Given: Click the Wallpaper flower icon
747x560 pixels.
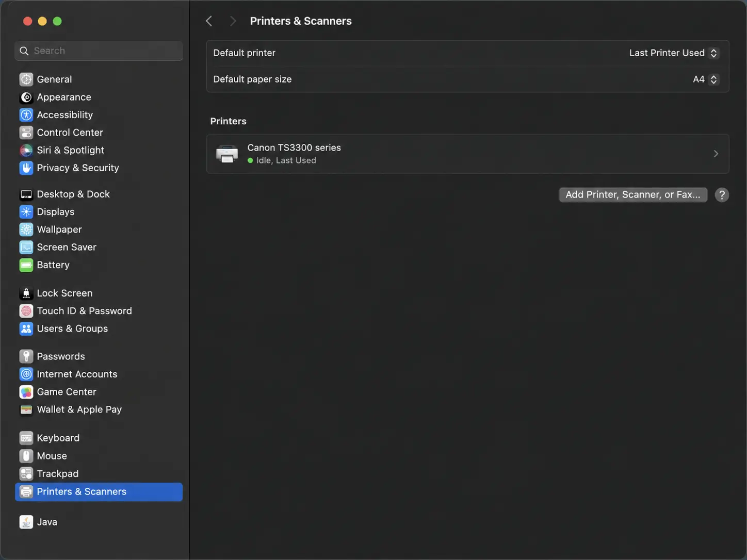Looking at the screenshot, I should click(26, 229).
